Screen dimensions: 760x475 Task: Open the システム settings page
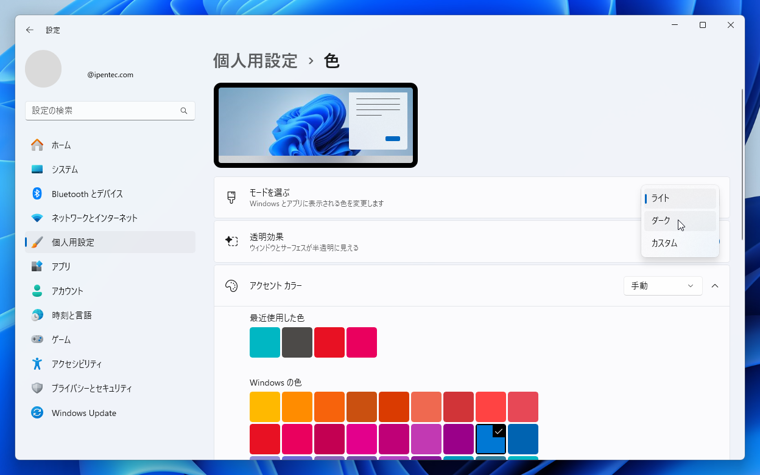[110, 169]
